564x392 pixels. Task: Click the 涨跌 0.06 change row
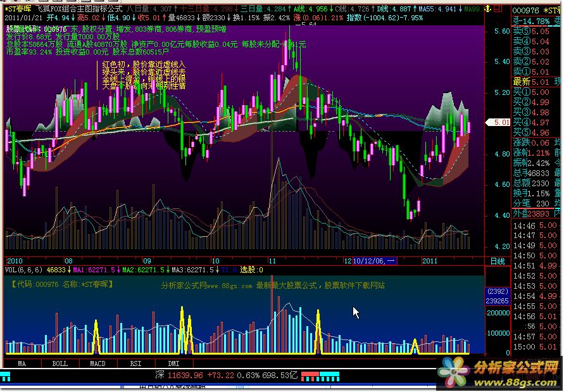coord(537,143)
